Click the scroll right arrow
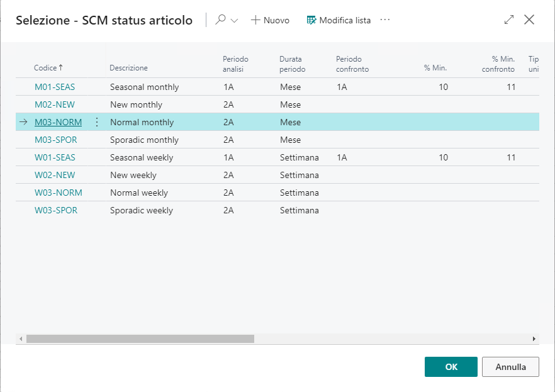The image size is (555, 392). [534, 339]
